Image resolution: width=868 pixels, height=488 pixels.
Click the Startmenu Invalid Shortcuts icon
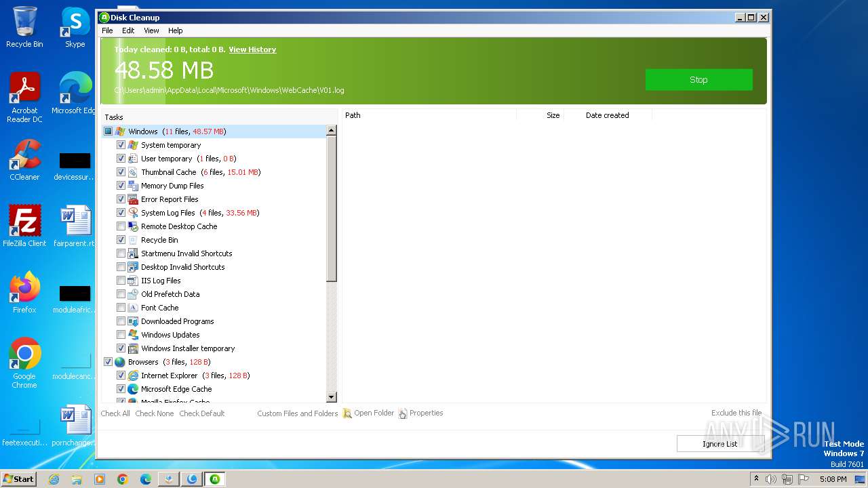click(x=134, y=253)
